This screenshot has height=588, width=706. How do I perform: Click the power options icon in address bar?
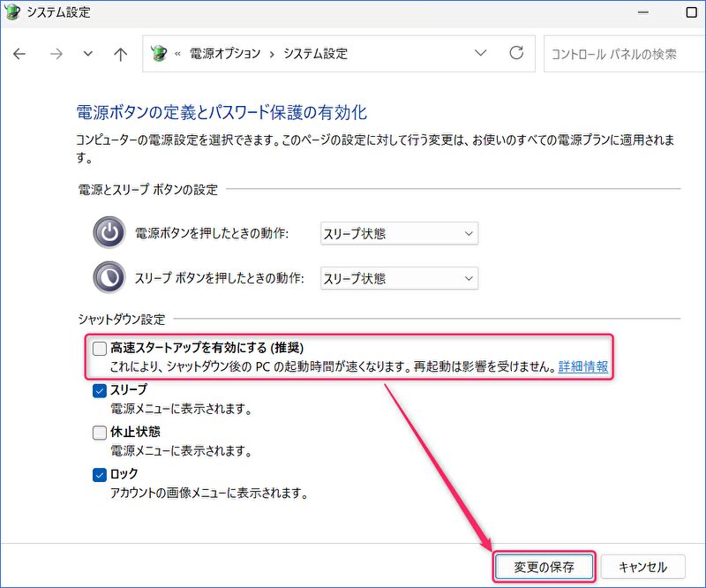[159, 53]
